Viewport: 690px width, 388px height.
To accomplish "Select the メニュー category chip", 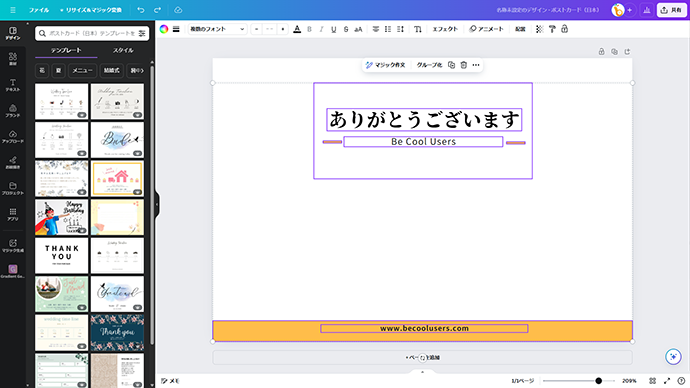I will pyautogui.click(x=82, y=70).
